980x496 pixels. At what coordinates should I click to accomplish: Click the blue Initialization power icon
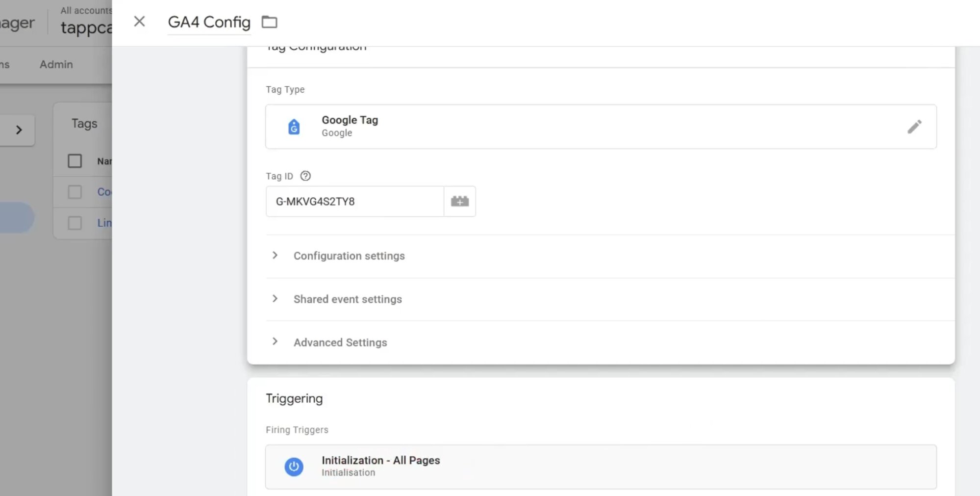click(294, 467)
